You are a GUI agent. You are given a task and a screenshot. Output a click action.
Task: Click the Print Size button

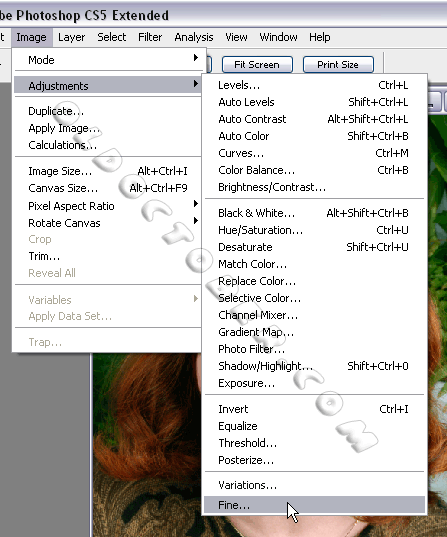(x=338, y=65)
